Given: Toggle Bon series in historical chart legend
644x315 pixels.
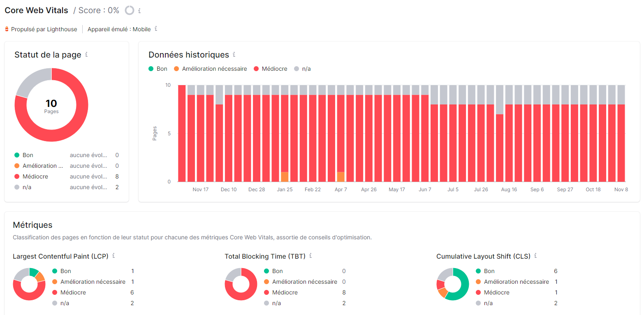Looking at the screenshot, I should coord(158,69).
